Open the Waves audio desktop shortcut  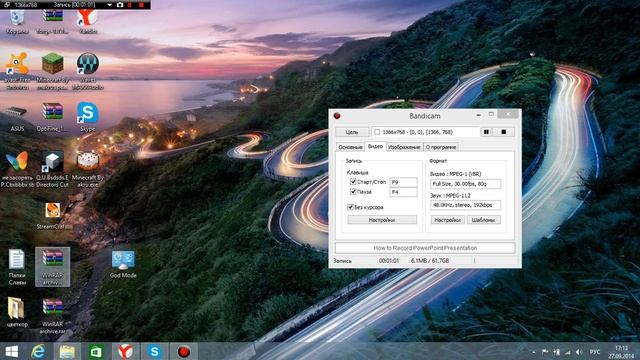pyautogui.click(x=88, y=71)
